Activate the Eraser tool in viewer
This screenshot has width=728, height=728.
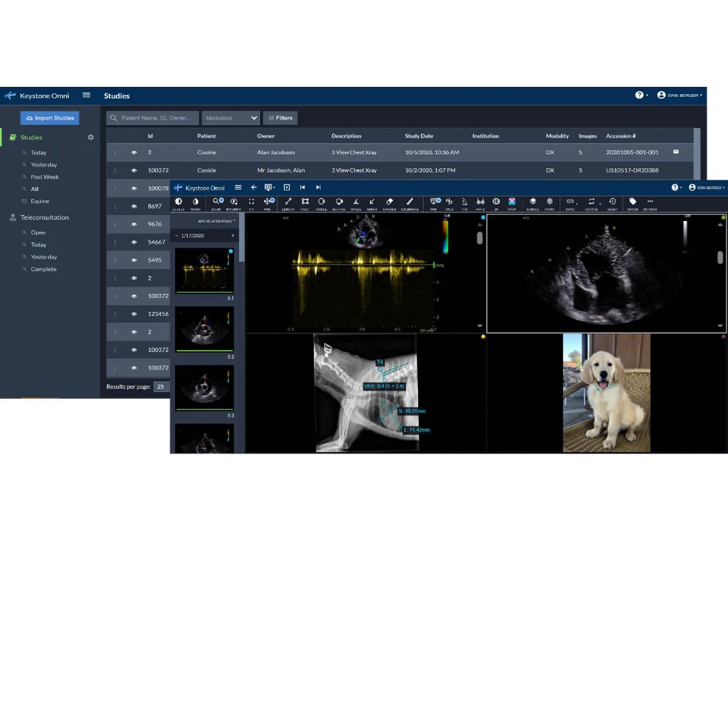(389, 202)
